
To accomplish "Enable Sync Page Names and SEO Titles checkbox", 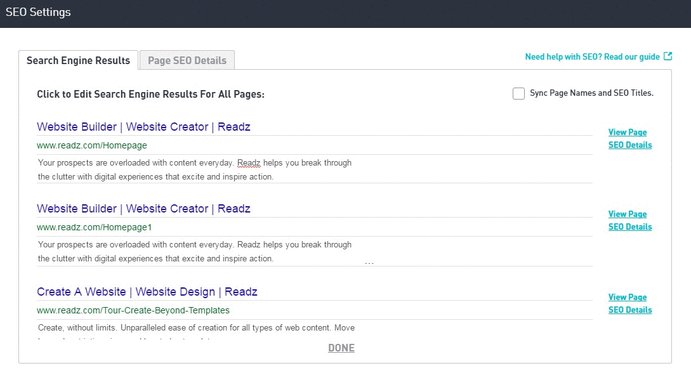I will [518, 93].
